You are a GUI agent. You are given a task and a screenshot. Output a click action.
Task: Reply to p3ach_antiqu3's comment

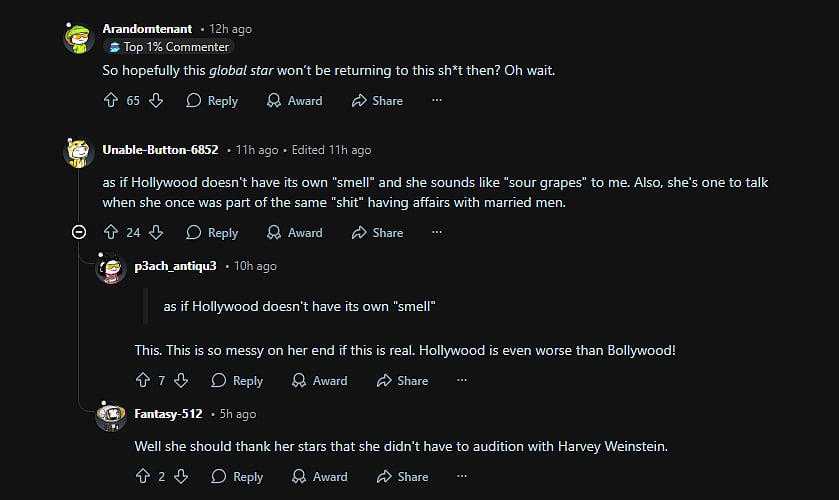(x=237, y=380)
